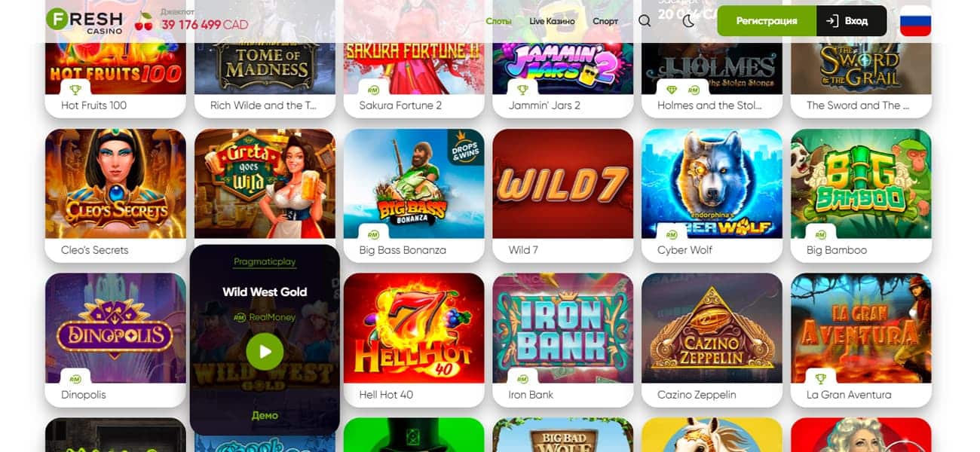Click the Вход login button
980x452 pixels.
coord(851,21)
